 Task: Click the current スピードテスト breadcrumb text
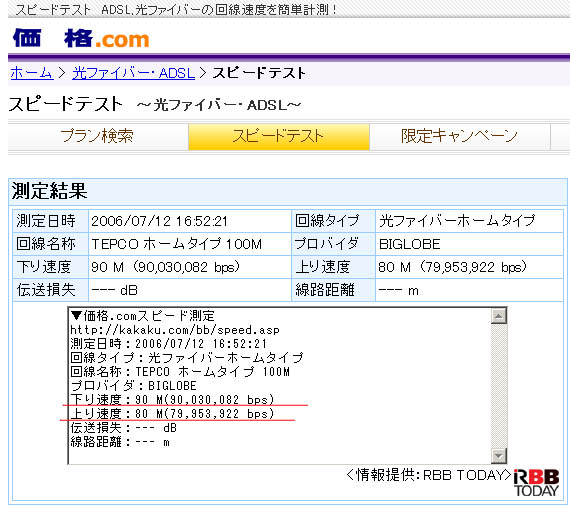(259, 73)
